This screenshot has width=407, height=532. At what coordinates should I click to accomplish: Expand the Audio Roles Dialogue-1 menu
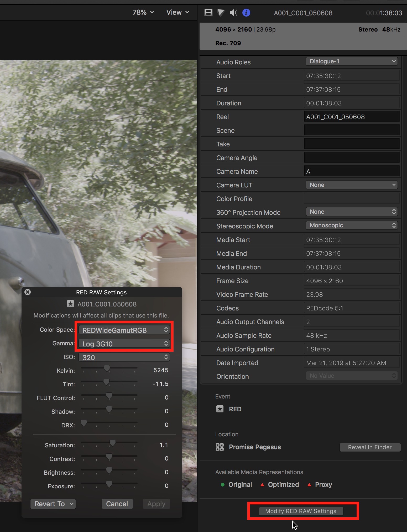pos(352,61)
